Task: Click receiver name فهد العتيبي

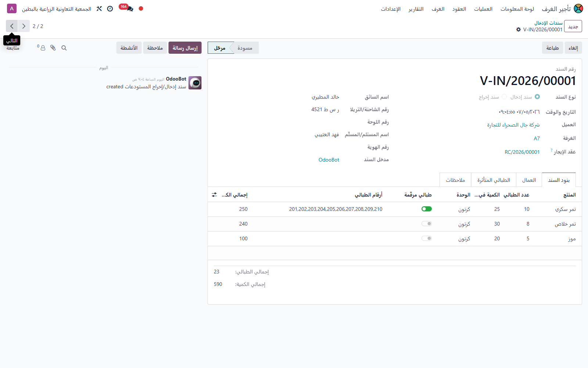Action: click(327, 134)
